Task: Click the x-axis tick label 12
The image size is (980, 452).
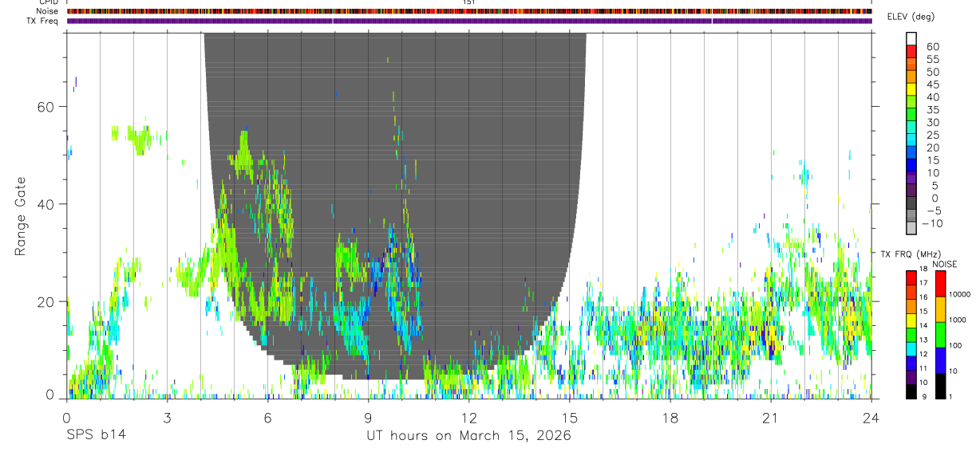Action: point(469,417)
